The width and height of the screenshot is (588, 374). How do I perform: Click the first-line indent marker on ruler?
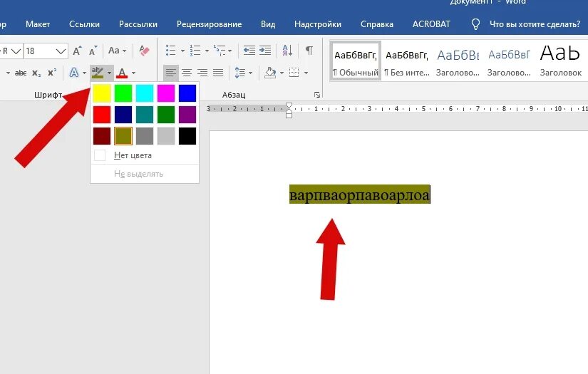(289, 105)
